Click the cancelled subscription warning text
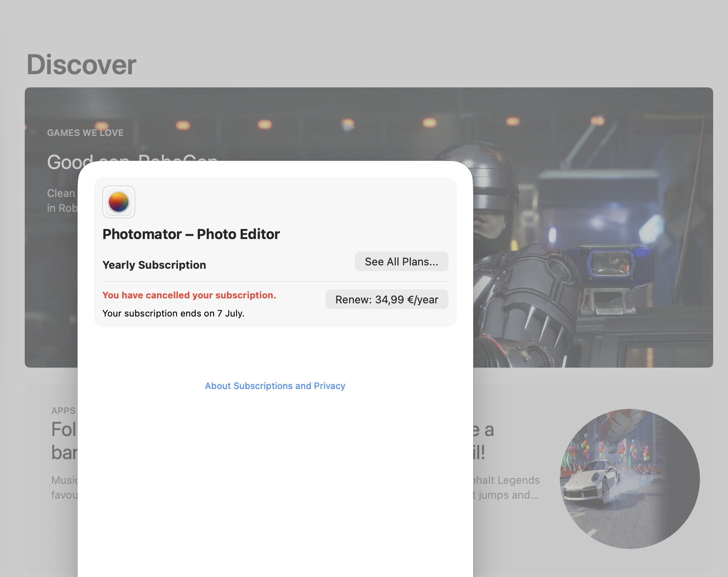The width and height of the screenshot is (728, 577). (x=189, y=295)
